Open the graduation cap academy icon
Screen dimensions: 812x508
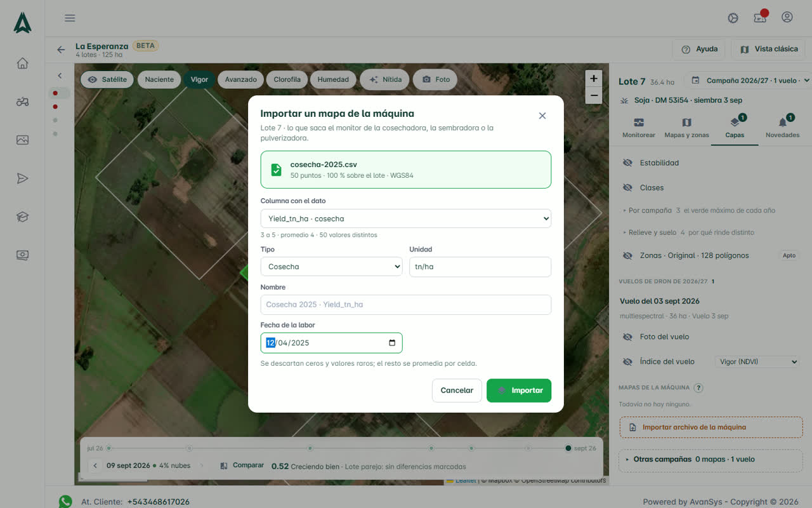(22, 217)
